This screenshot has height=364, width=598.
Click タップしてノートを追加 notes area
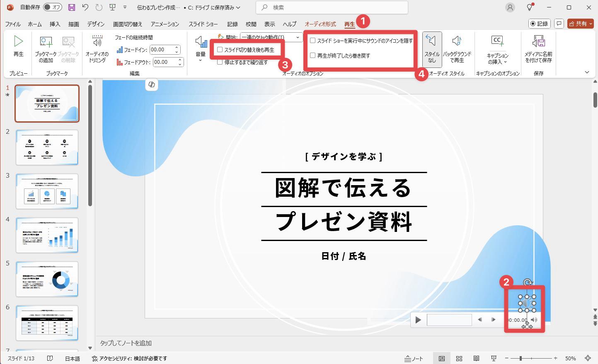pos(126,343)
